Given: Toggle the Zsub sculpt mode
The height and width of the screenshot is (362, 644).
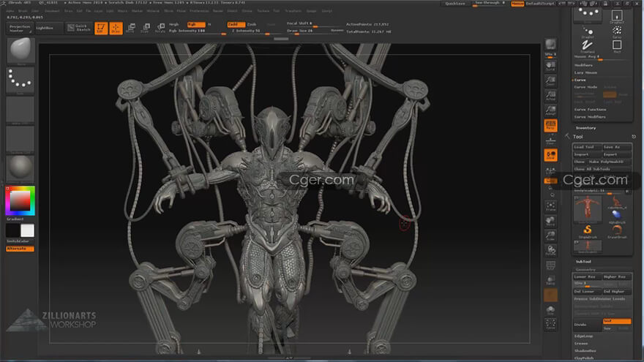Looking at the screenshot, I should click(x=252, y=25).
